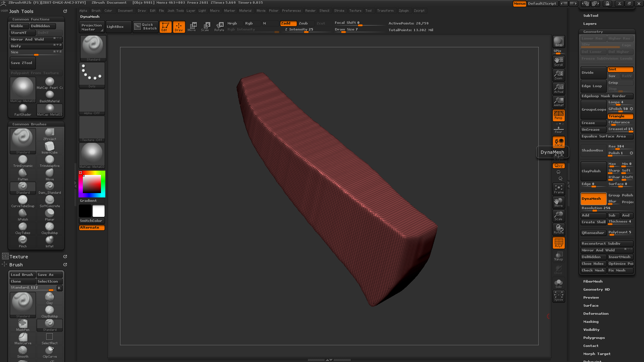
Task: Toggle Solo mode
Action: click(558, 284)
